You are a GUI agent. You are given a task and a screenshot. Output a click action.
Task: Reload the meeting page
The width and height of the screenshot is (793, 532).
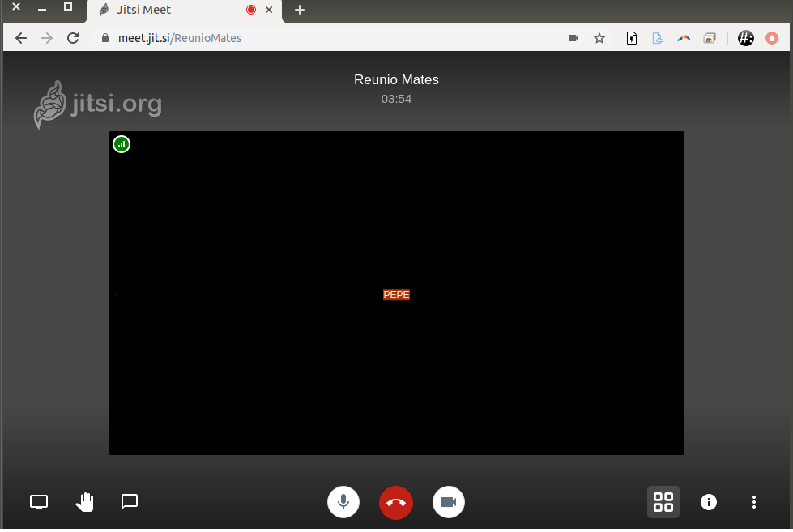[x=73, y=38]
